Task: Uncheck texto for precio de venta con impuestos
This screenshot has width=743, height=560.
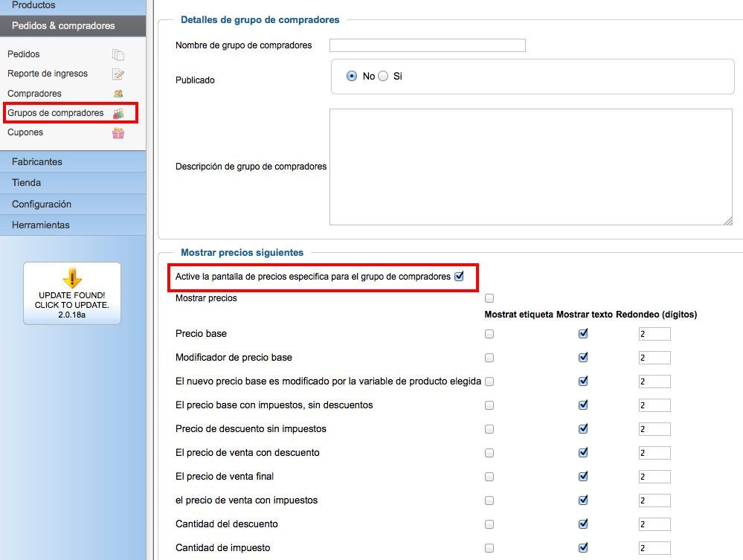Action: 583,500
